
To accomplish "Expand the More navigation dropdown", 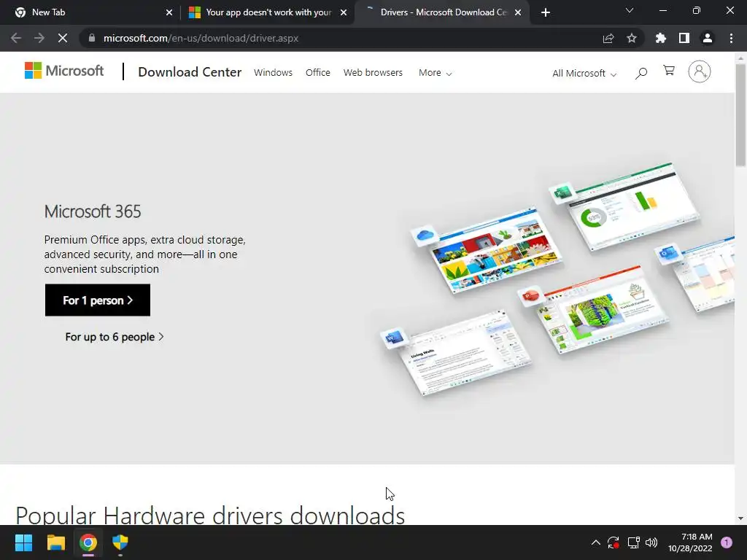I will pos(435,73).
